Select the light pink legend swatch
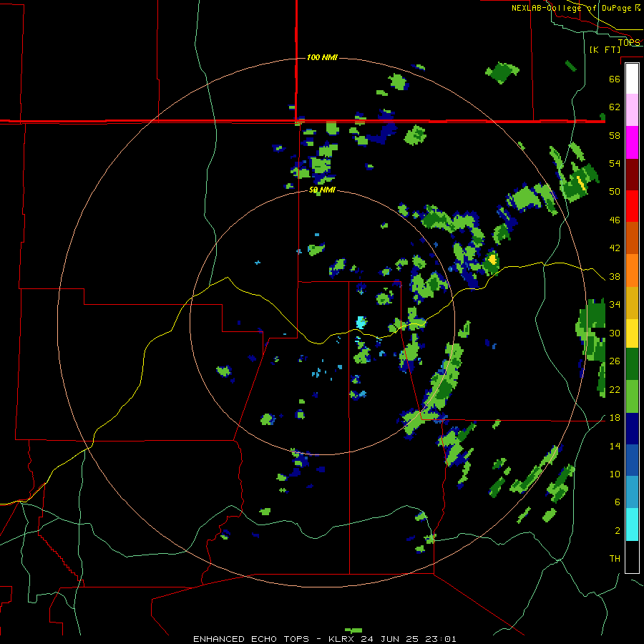Screen dimensions: 644x644 tap(632, 110)
